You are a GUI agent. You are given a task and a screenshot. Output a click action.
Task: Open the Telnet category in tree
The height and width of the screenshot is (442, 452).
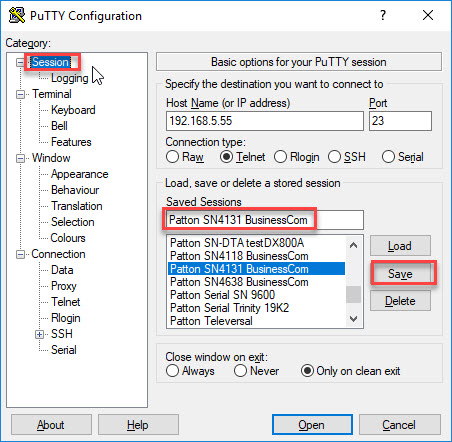pyautogui.click(x=65, y=302)
